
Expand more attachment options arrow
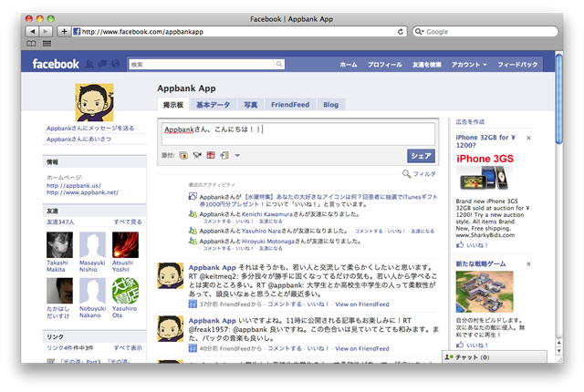coord(237,156)
